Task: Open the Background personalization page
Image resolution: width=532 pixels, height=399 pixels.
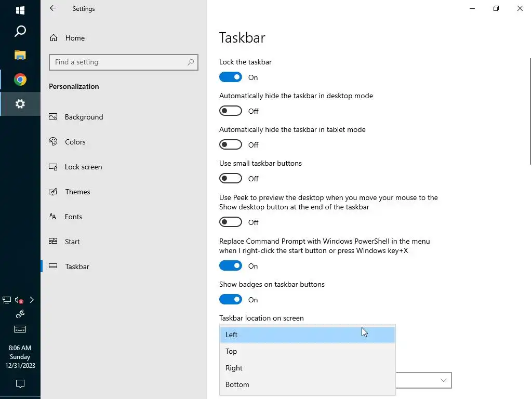Action: 84,117
